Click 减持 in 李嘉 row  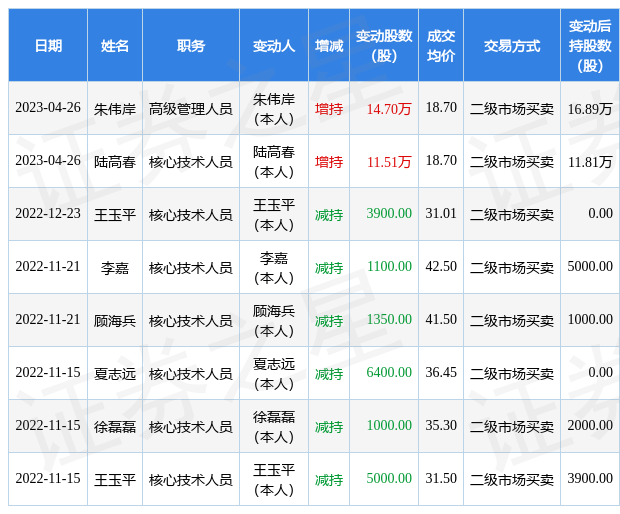tap(329, 268)
